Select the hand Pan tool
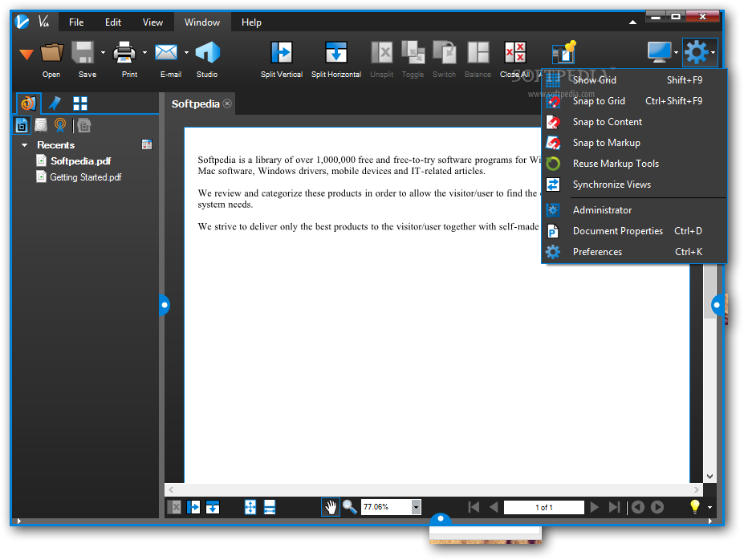 331,507
